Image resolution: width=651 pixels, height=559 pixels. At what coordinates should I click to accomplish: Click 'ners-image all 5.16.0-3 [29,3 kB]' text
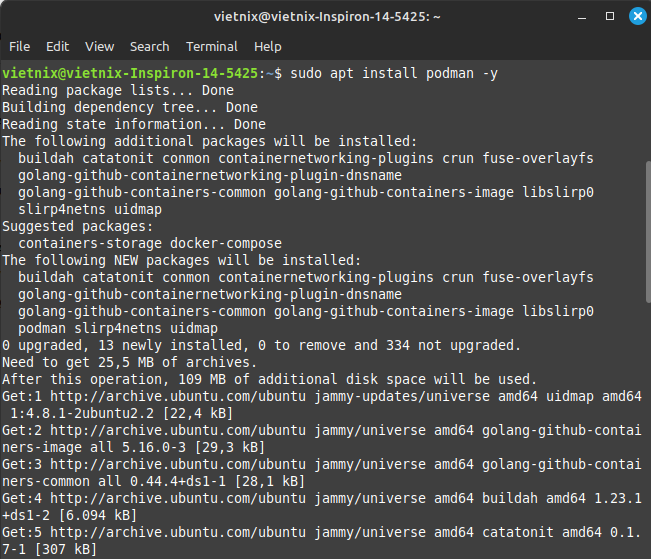tap(133, 448)
